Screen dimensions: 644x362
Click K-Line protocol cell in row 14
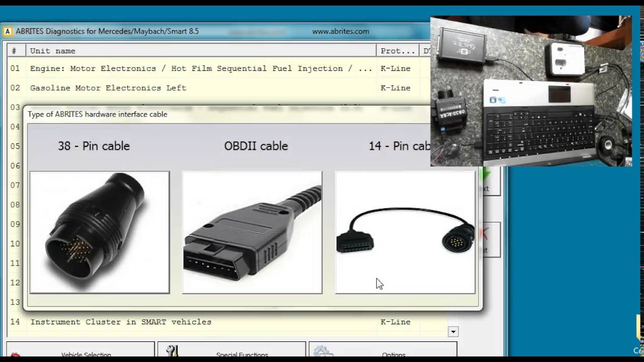click(395, 322)
